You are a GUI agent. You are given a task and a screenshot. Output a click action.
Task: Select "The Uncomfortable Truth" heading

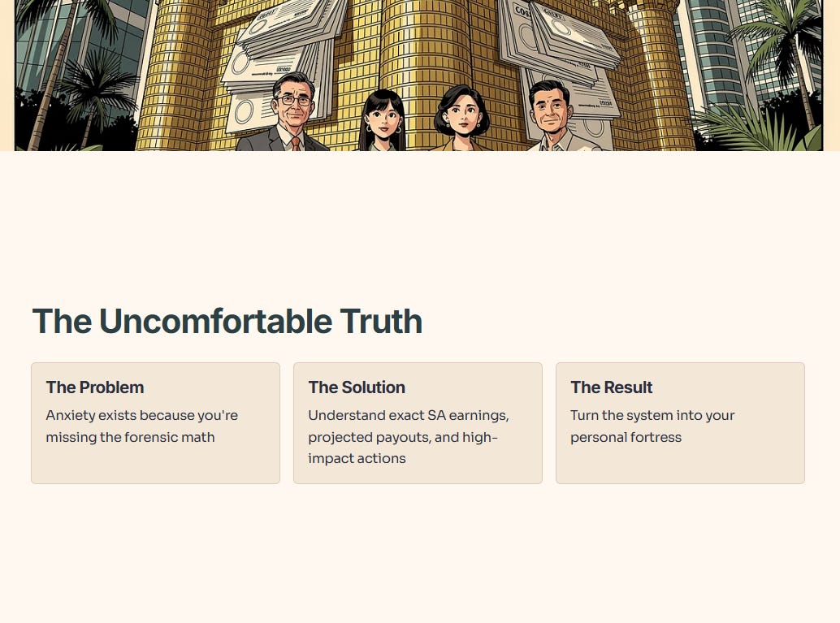coord(227,321)
